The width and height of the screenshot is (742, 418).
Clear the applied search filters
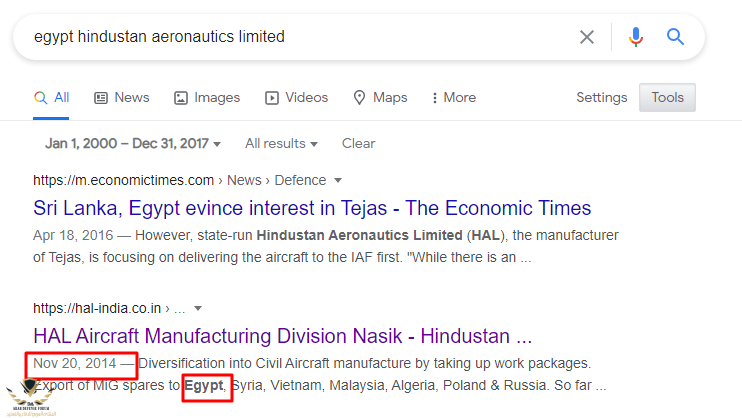(358, 143)
